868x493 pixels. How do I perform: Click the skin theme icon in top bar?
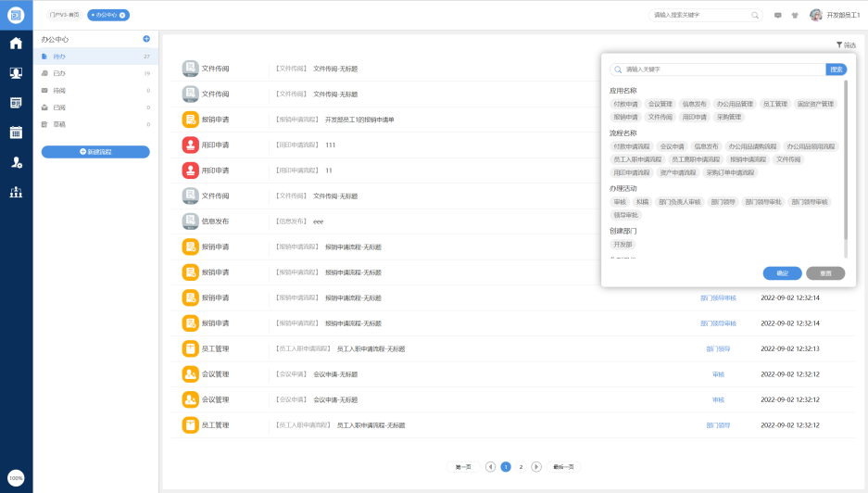(794, 15)
